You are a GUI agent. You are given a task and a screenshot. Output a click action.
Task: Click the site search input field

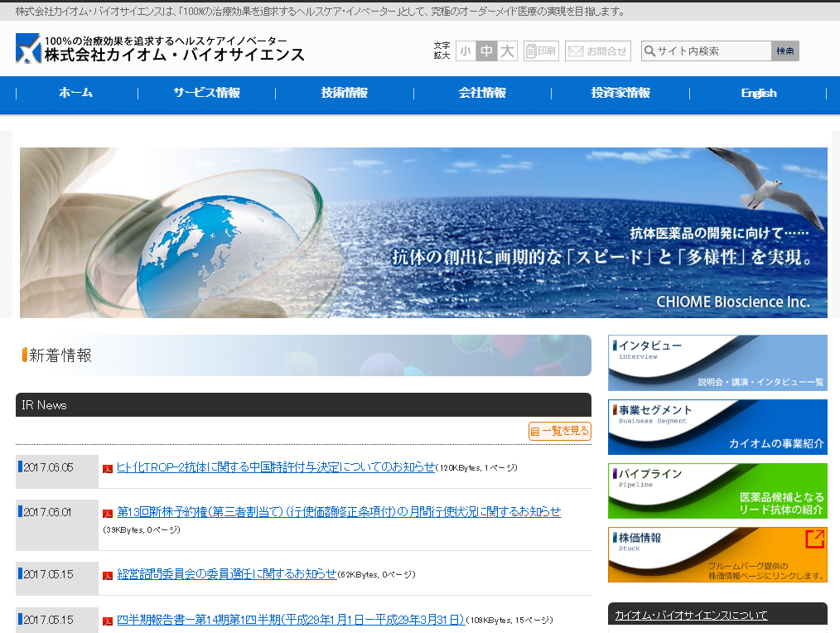707,51
